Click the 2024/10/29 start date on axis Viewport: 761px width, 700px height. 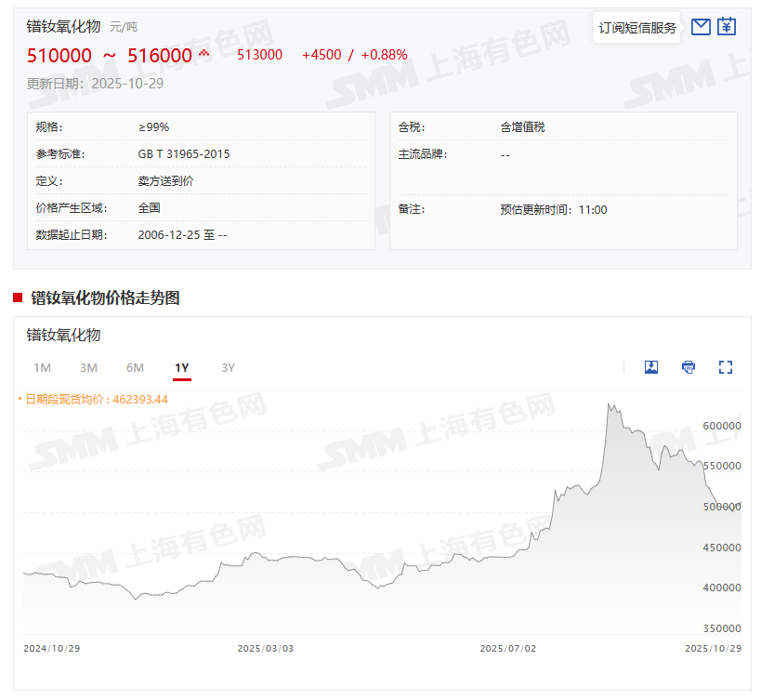click(x=52, y=648)
